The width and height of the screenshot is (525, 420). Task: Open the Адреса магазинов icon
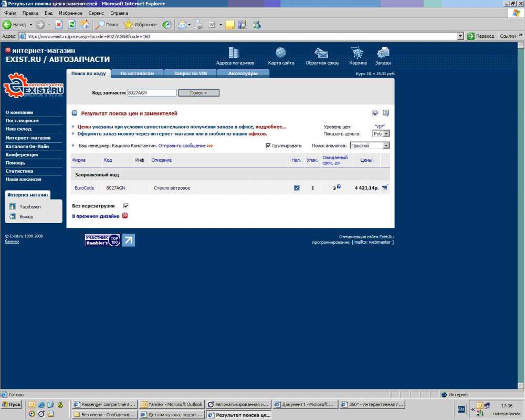(234, 53)
